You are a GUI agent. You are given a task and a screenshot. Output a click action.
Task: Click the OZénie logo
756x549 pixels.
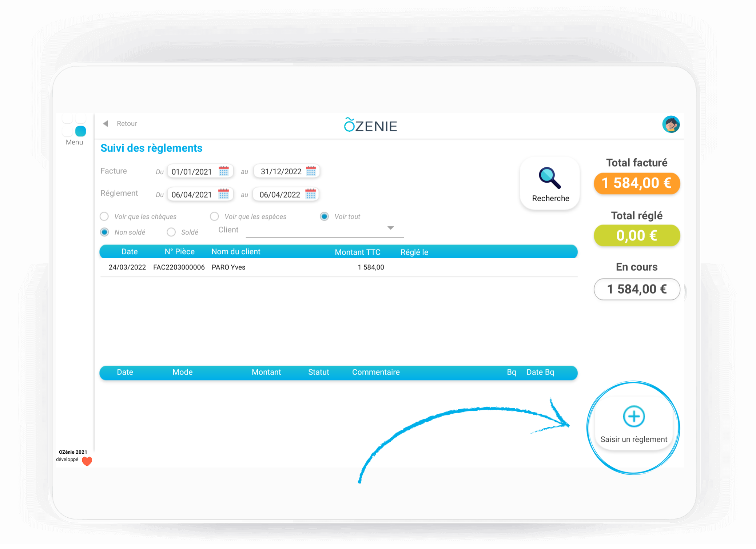pos(370,125)
